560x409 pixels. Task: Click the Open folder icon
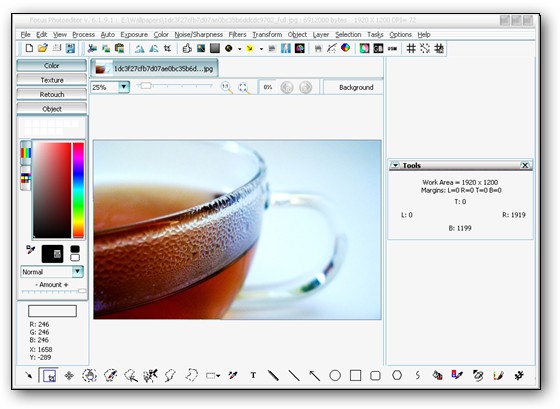43,48
